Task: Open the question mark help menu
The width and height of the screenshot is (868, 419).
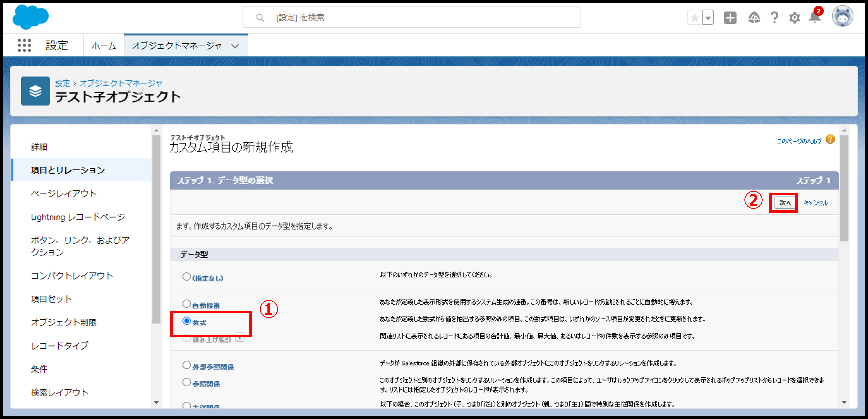Action: point(774,17)
